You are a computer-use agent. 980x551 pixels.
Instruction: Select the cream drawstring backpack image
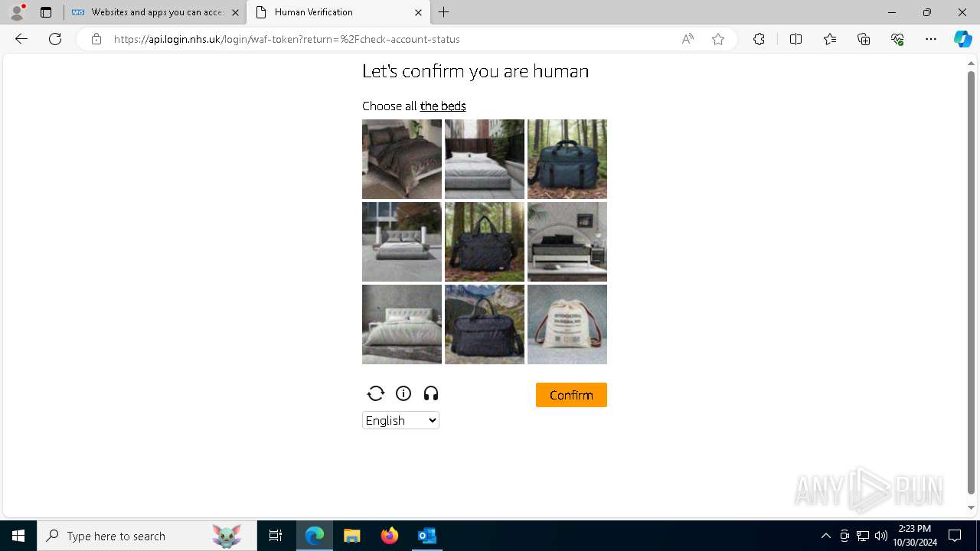tap(567, 324)
